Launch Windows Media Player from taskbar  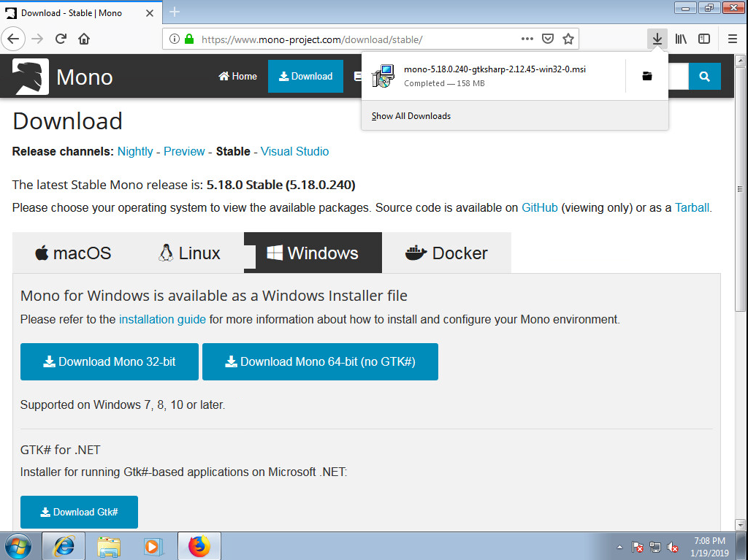click(153, 546)
